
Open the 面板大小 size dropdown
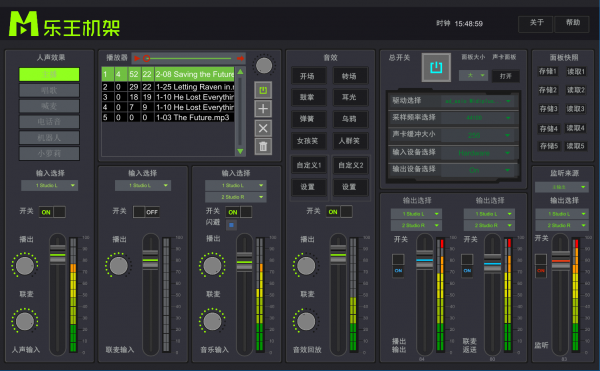point(473,75)
